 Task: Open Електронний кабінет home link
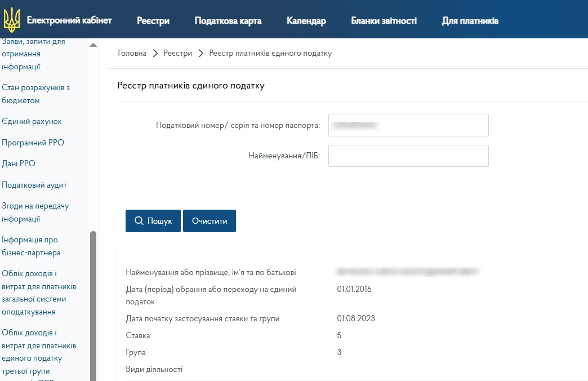(69, 21)
